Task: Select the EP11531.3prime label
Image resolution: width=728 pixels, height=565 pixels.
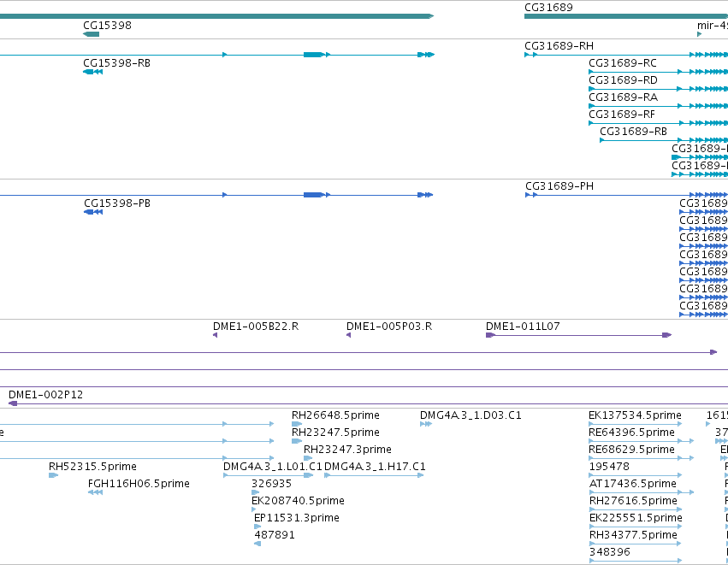Action: tap(297, 518)
